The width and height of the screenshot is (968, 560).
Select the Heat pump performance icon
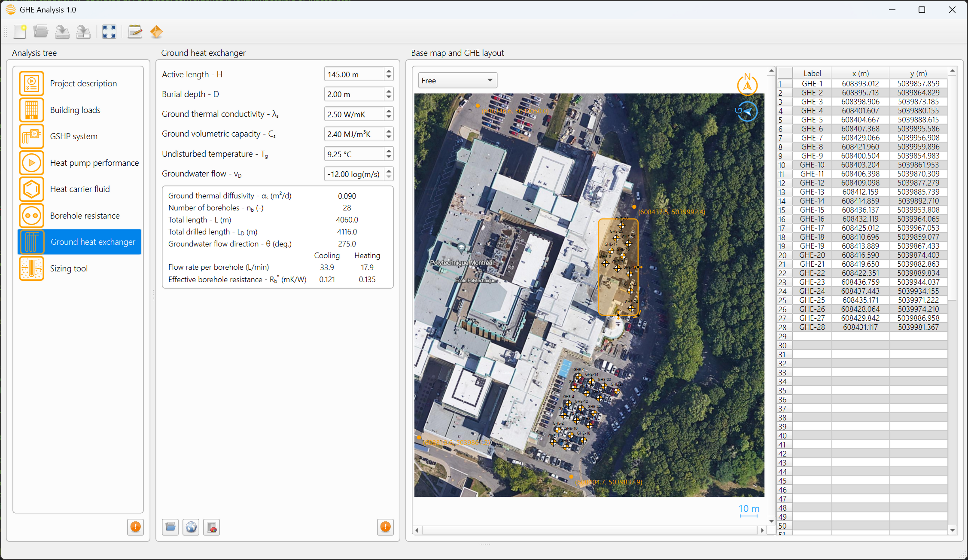click(x=32, y=163)
